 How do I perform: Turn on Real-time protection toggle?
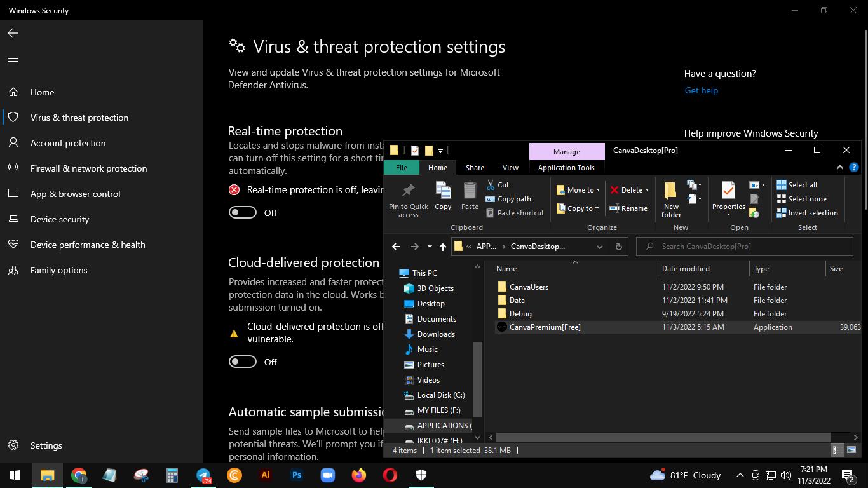(x=243, y=213)
